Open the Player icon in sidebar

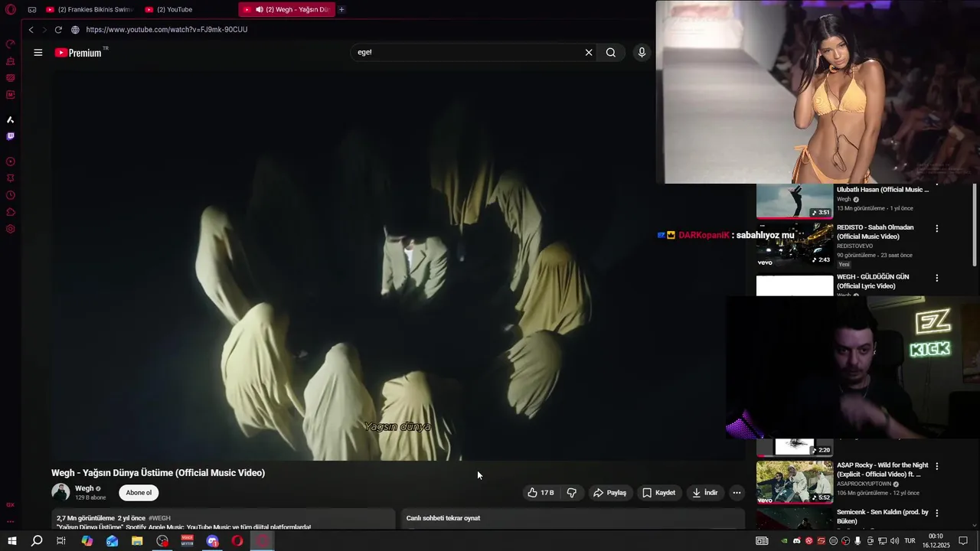[x=11, y=161]
